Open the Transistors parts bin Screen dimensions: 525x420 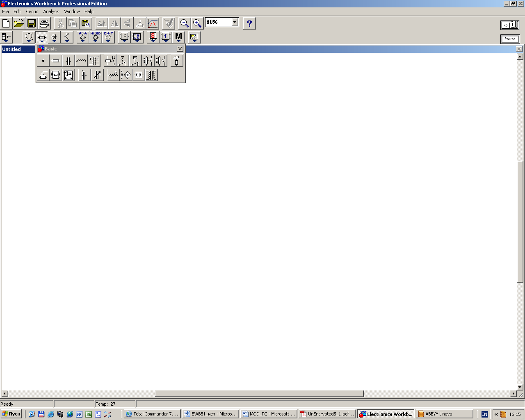click(x=67, y=37)
